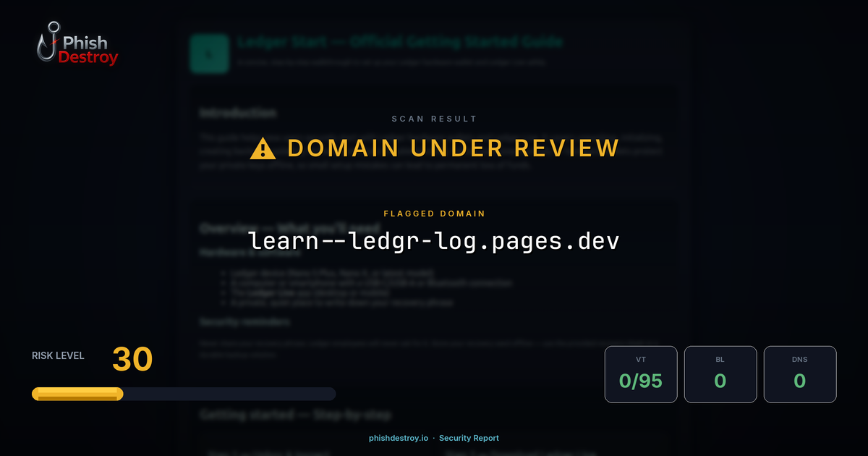Click the risk level progress bar

[x=183, y=393]
